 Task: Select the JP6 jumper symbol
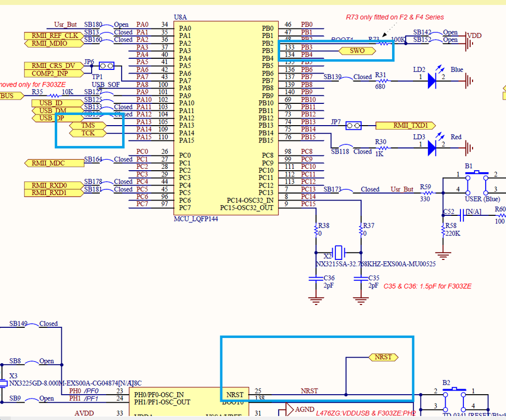coord(106,66)
